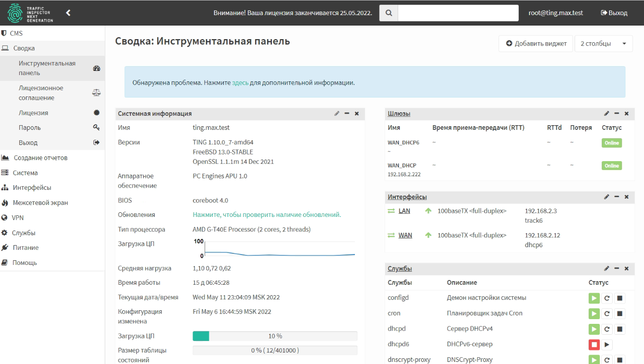Click the search magnifier icon
Viewport: 644px width, 364px height.
point(388,13)
